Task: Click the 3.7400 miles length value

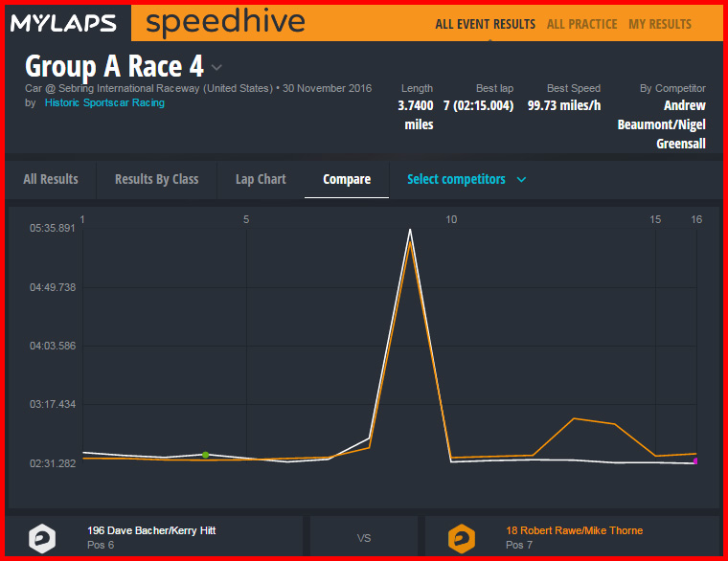Action: (416, 115)
